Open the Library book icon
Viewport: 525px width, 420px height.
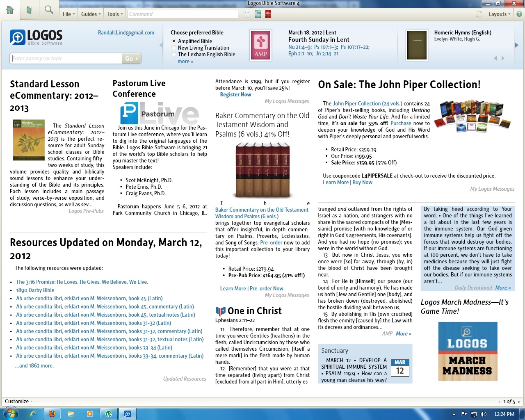click(x=29, y=9)
